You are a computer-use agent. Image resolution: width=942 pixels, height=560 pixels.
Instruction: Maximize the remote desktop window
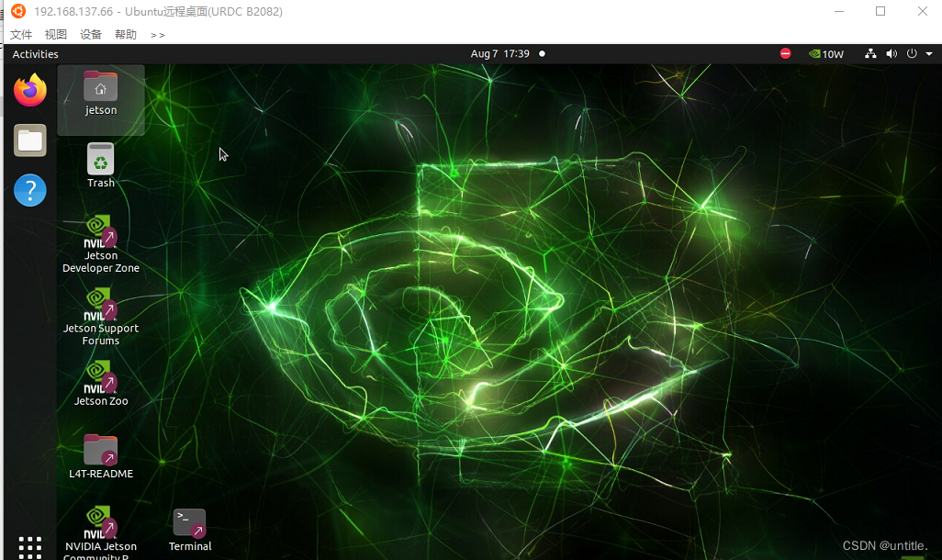[x=880, y=11]
